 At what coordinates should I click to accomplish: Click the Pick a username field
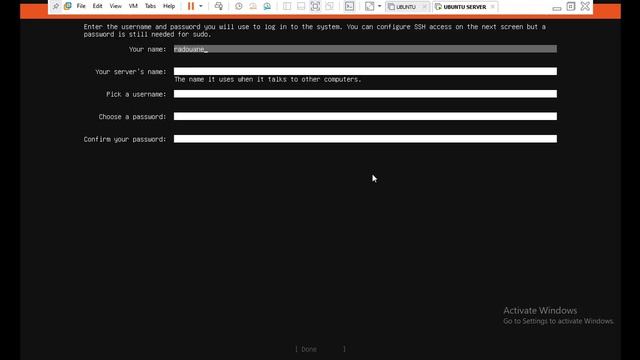tap(365, 94)
